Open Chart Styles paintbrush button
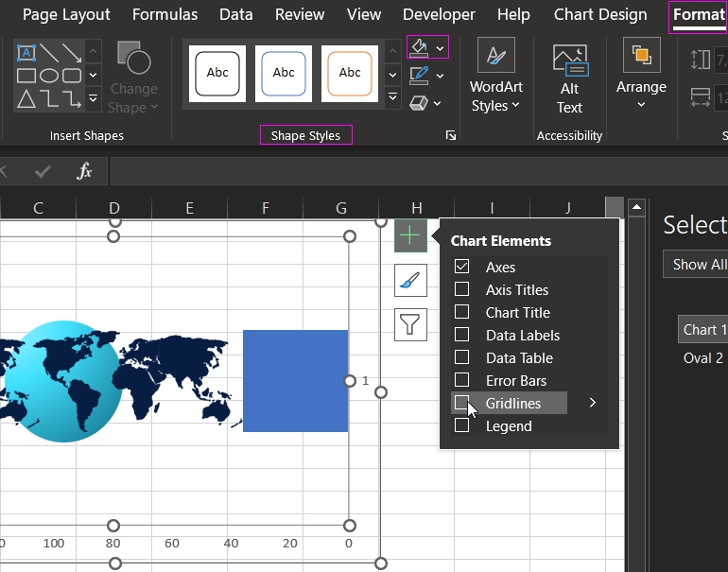This screenshot has width=728, height=572. tap(410, 281)
